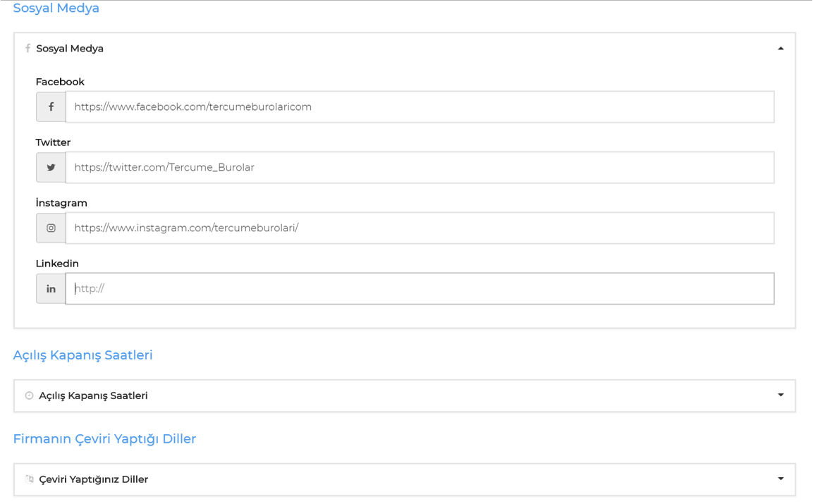Click the Facebook icon box beside URL field
813x504 pixels.
pos(51,107)
